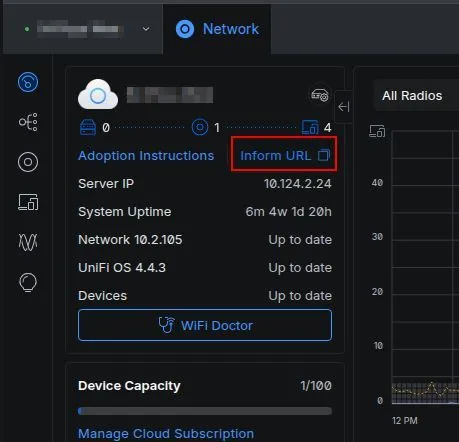
Task: Open UniFi Devices icon in sidebar
Action: point(28,162)
